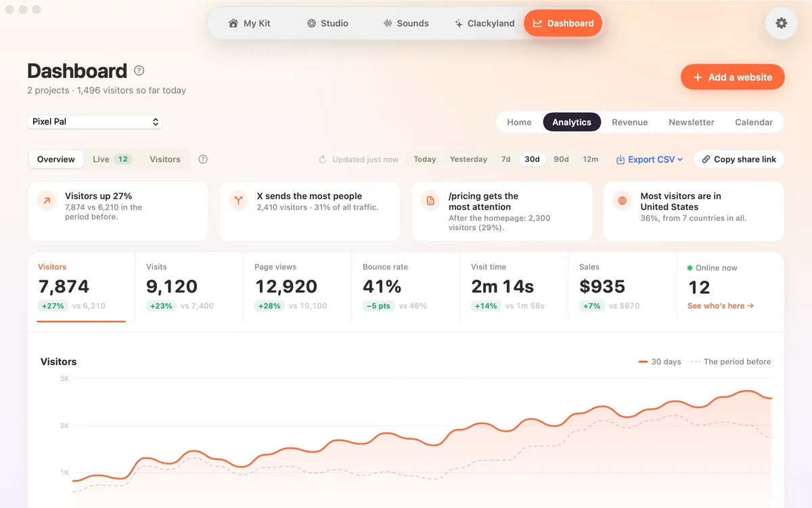The height and width of the screenshot is (508, 812).
Task: Open the Newsletter section
Action: [x=692, y=122]
